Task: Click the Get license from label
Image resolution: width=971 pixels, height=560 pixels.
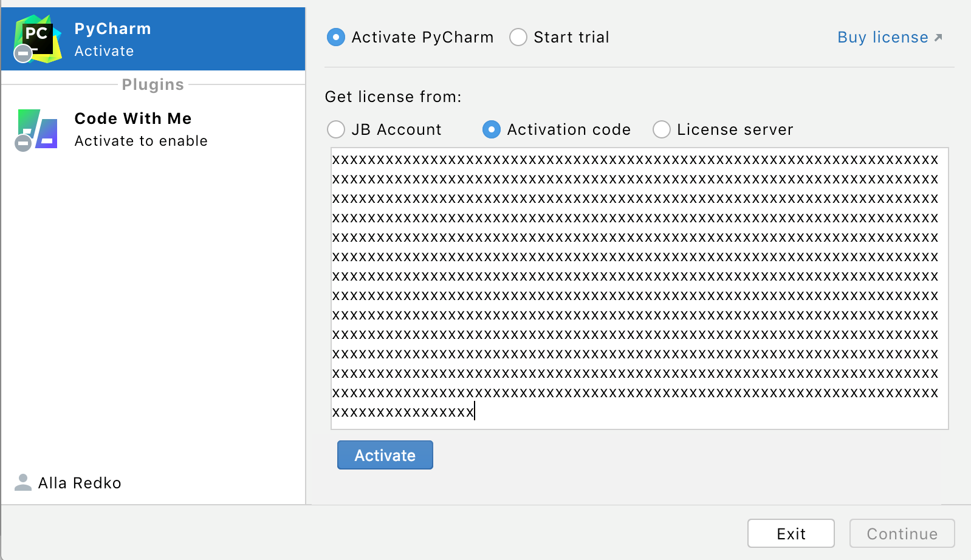Action: pos(393,97)
